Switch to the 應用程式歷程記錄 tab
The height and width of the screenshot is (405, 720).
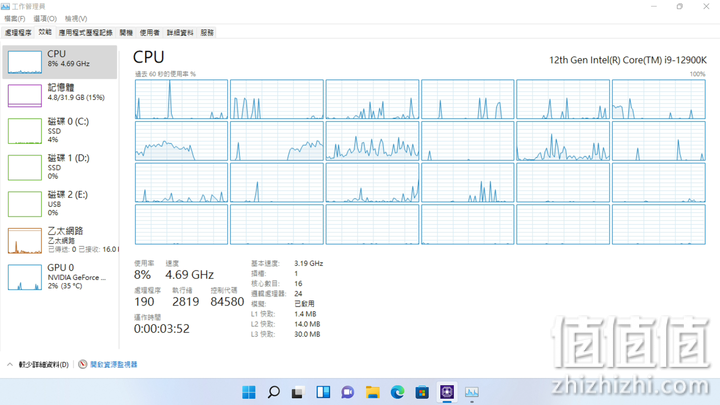[x=85, y=33]
